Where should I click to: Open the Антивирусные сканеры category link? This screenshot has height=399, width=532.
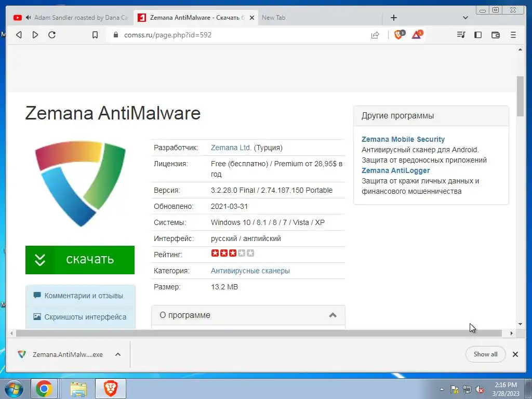pyautogui.click(x=250, y=271)
